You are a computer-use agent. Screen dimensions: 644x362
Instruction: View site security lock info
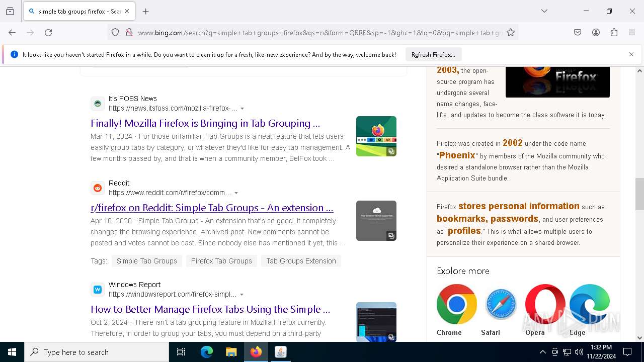click(129, 33)
